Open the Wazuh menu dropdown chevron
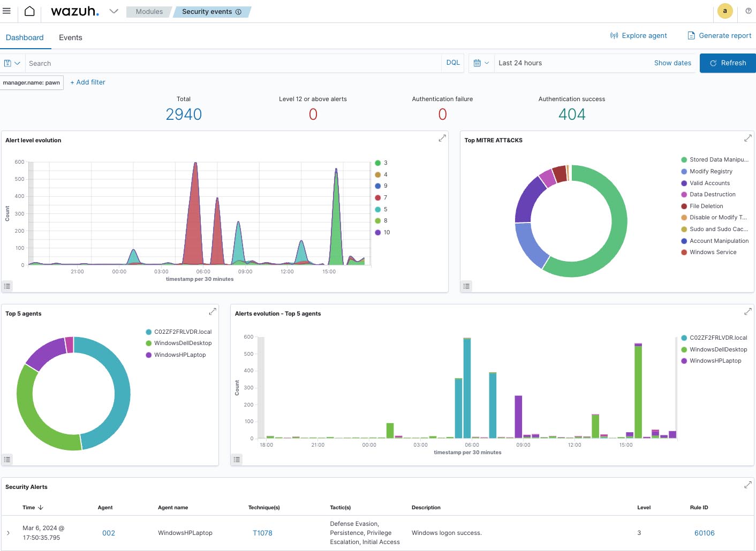Image resolution: width=756 pixels, height=551 pixels. pyautogui.click(x=114, y=11)
